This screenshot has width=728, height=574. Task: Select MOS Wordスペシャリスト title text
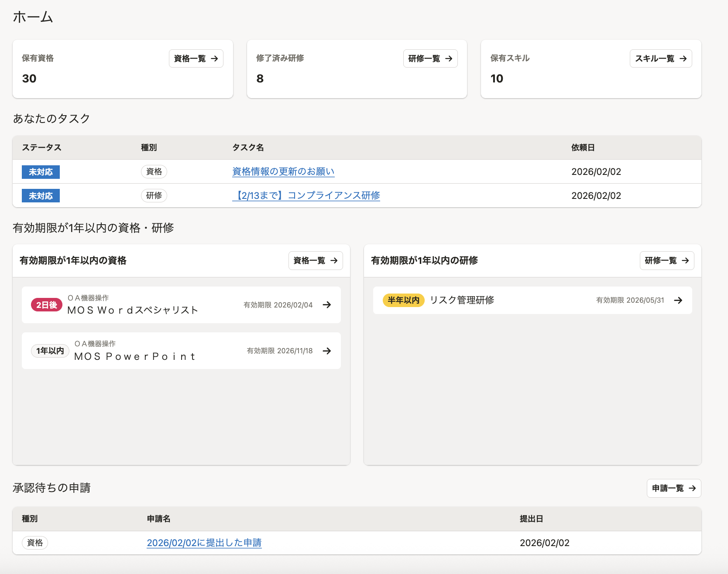pos(133,310)
